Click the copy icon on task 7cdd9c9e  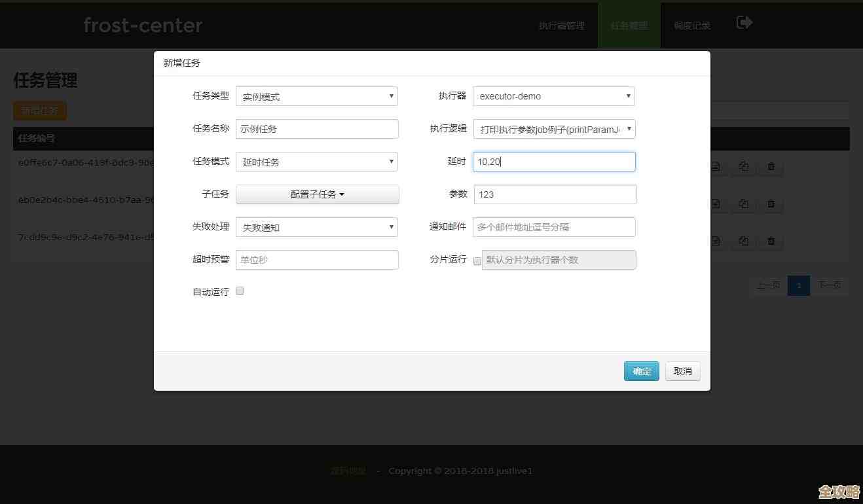(x=743, y=241)
